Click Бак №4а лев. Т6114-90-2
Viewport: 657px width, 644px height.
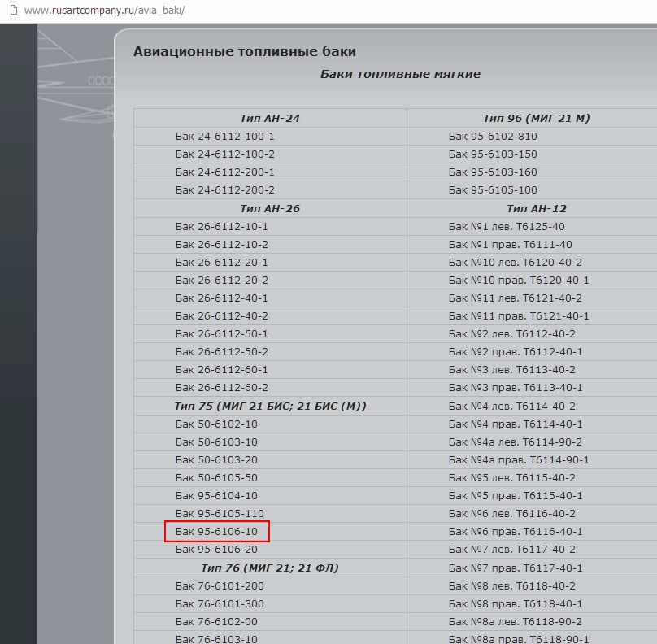[515, 442]
